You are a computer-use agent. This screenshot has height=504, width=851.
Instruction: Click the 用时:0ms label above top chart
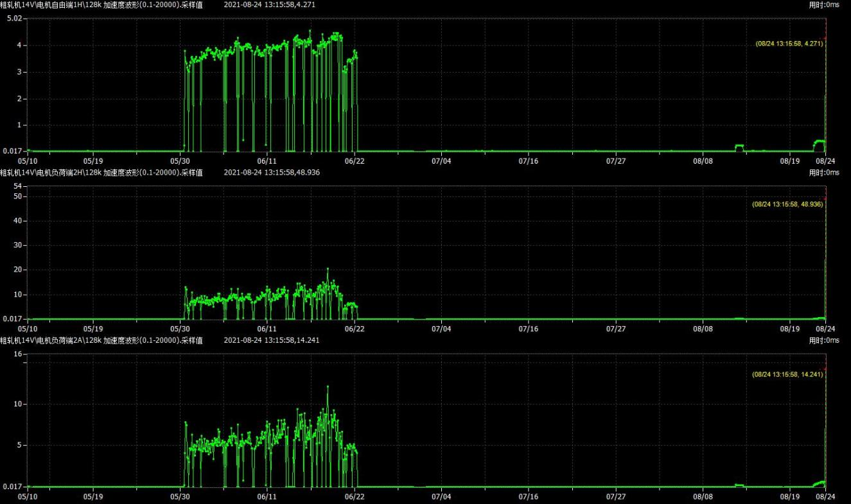point(823,4)
